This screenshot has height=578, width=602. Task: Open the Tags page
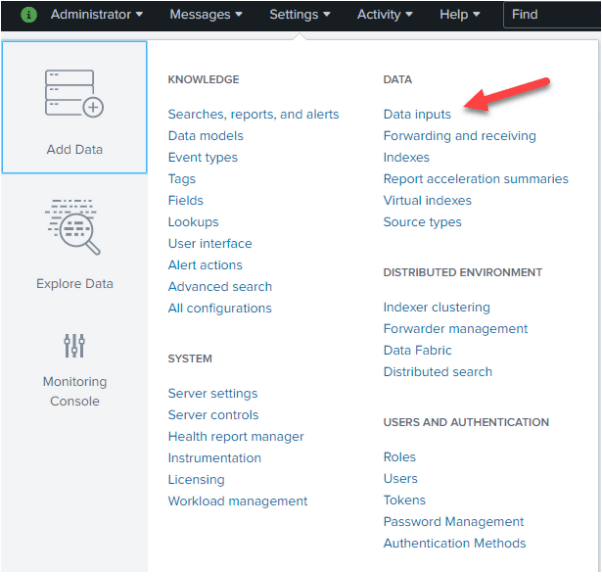coord(182,179)
